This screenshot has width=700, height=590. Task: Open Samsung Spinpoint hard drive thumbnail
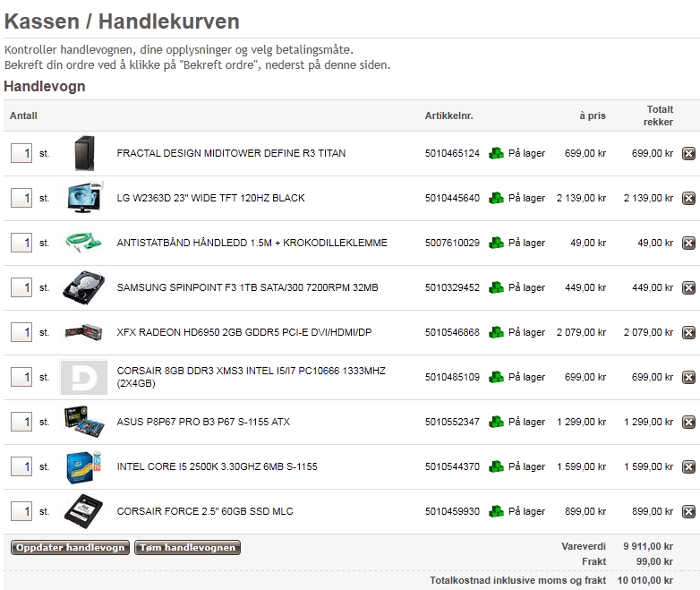point(83,287)
